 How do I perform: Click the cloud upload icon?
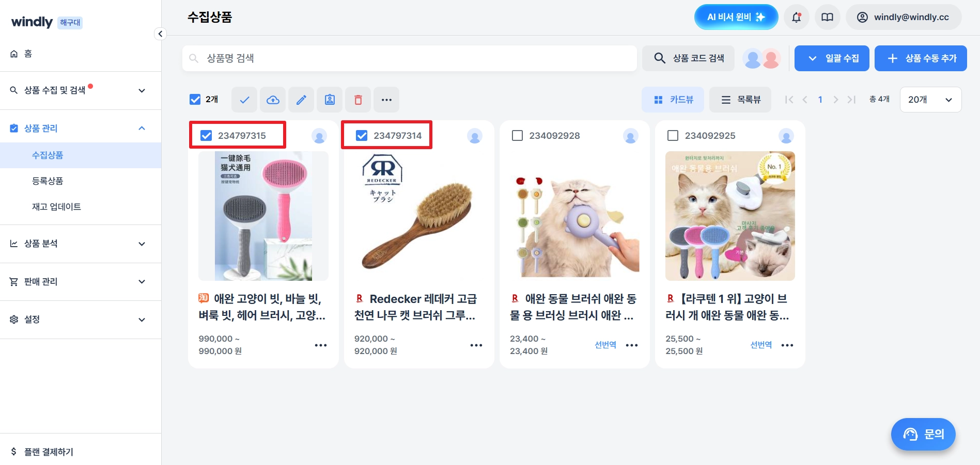click(x=273, y=100)
